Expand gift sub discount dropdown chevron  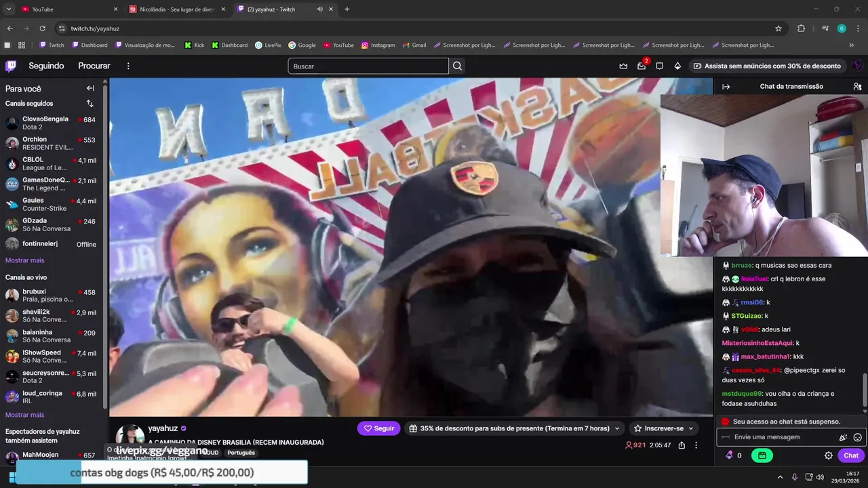coord(616,428)
